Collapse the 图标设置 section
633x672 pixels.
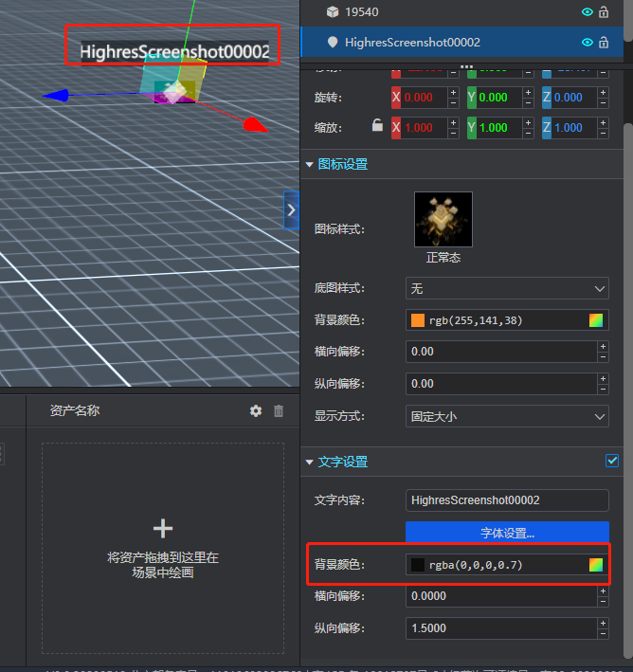(x=310, y=164)
